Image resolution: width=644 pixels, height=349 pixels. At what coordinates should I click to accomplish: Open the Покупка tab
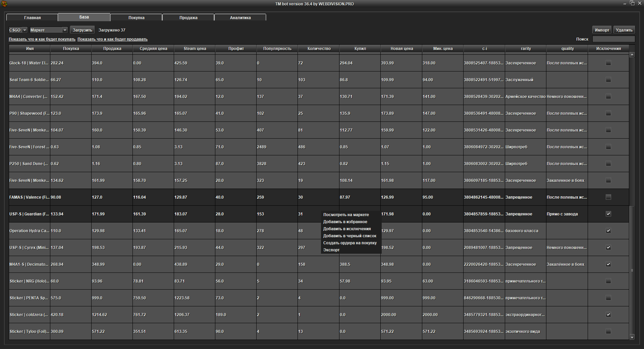tap(136, 17)
